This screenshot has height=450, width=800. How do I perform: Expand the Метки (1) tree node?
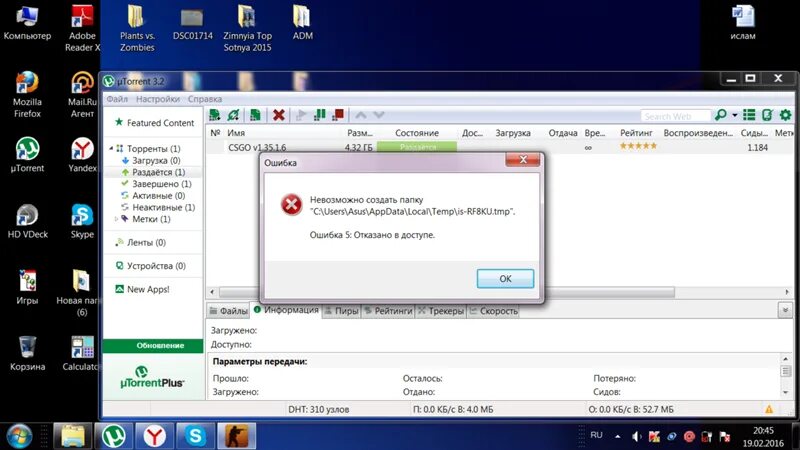click(x=116, y=219)
